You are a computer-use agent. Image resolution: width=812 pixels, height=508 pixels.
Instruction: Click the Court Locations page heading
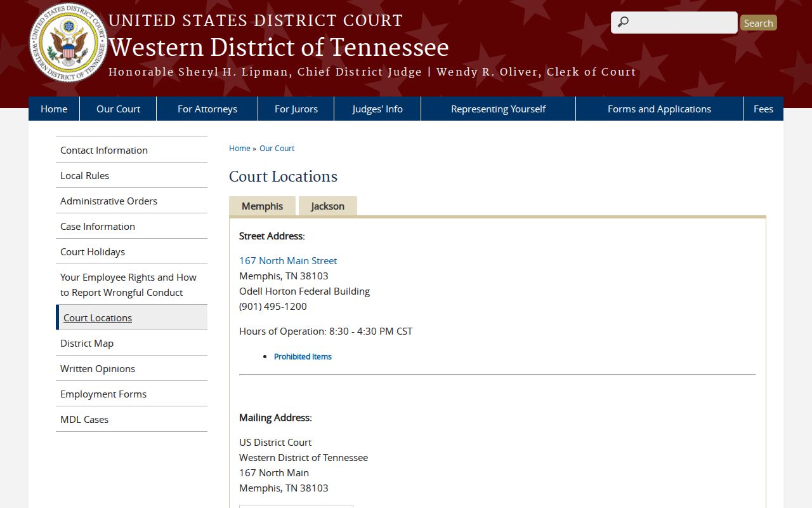[283, 176]
